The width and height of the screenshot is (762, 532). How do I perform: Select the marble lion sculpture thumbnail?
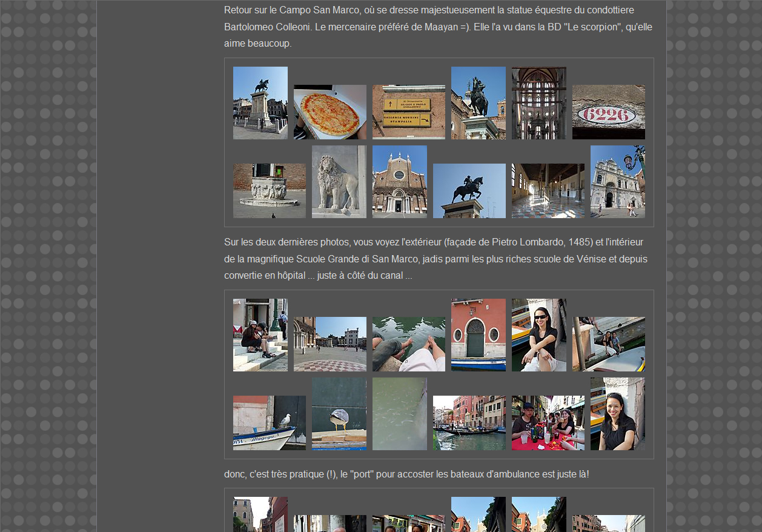click(x=339, y=182)
